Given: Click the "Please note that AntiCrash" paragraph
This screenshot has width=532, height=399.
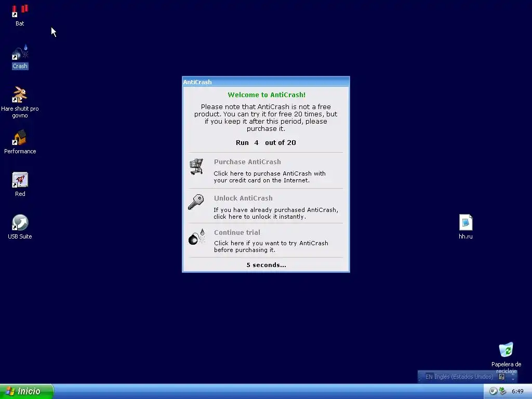Looking at the screenshot, I should click(x=265, y=117).
